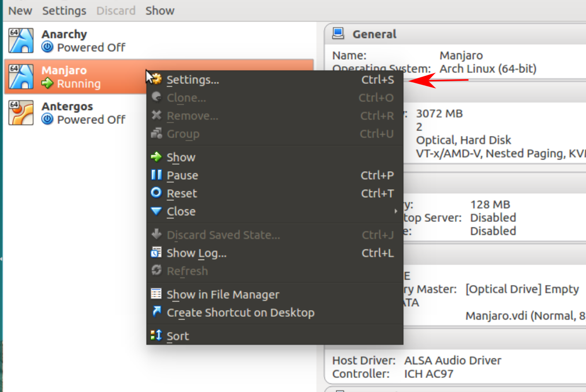Click the Antergos VM icon

[x=21, y=113]
